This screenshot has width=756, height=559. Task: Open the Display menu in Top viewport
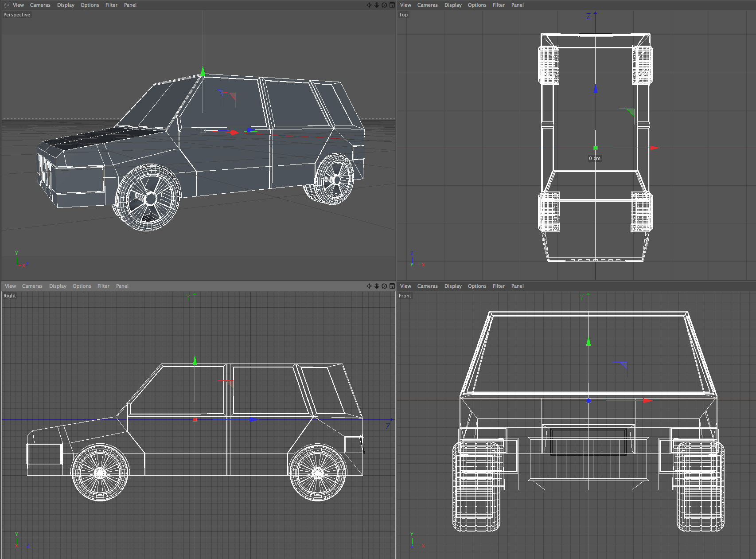[453, 5]
